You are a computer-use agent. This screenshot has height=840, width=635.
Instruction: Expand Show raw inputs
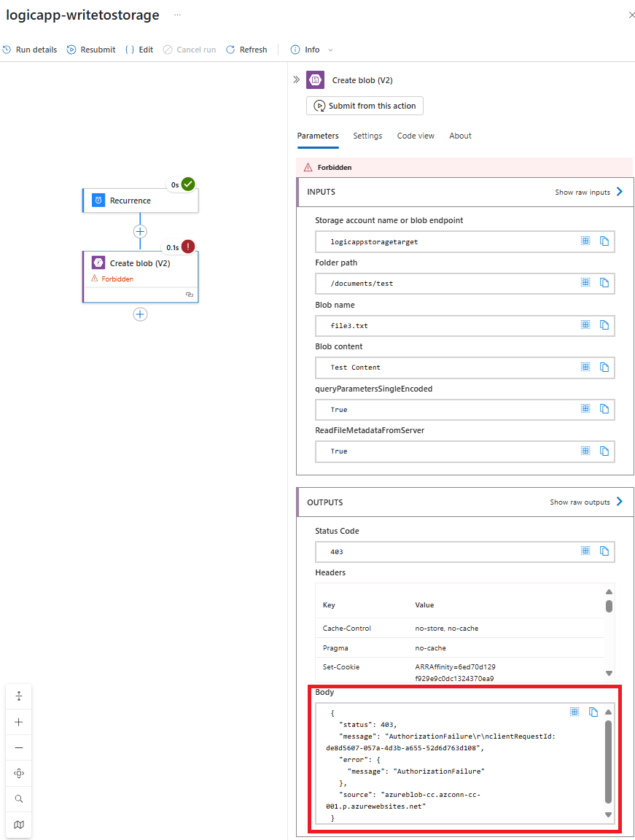coord(589,192)
